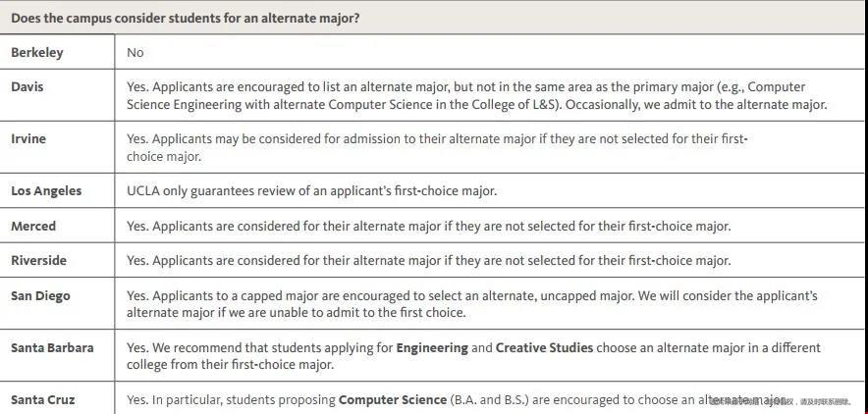
Task: Click the bold 'Creative Studies' text
Action: point(544,347)
